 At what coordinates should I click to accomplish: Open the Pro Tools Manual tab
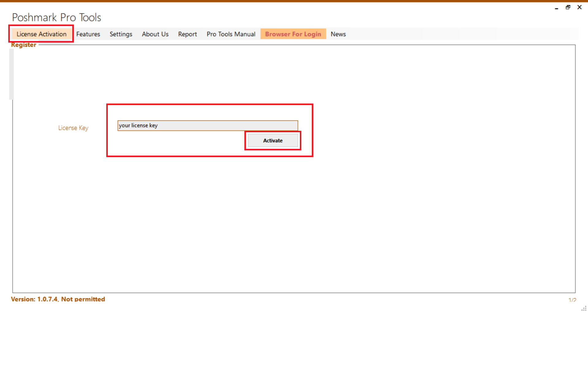point(231,34)
